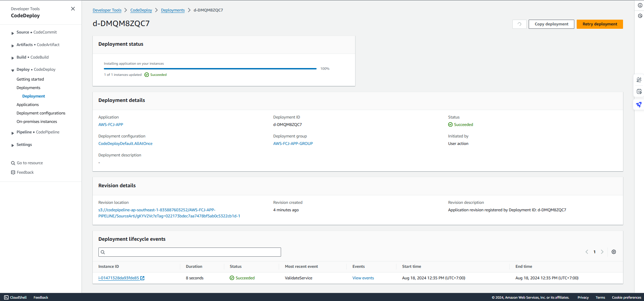Click the End time column header

524,266
